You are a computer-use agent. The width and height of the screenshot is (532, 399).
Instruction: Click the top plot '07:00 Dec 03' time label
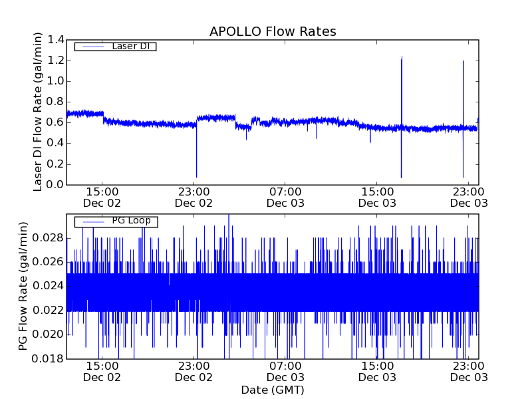pyautogui.click(x=285, y=198)
